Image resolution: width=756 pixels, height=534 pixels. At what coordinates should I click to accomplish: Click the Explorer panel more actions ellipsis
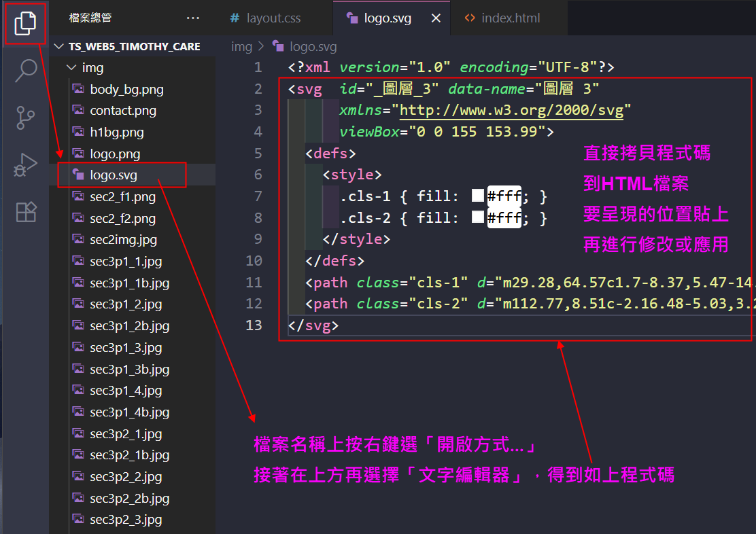click(x=193, y=18)
